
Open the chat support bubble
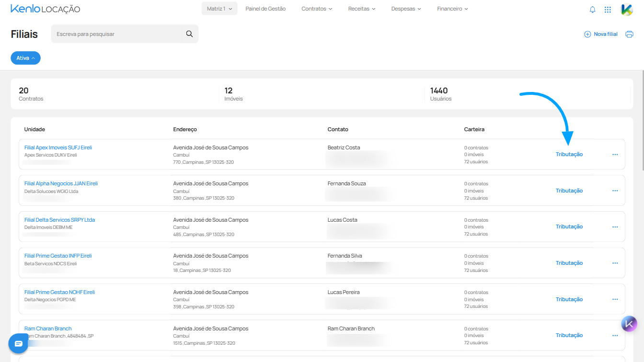click(x=19, y=343)
